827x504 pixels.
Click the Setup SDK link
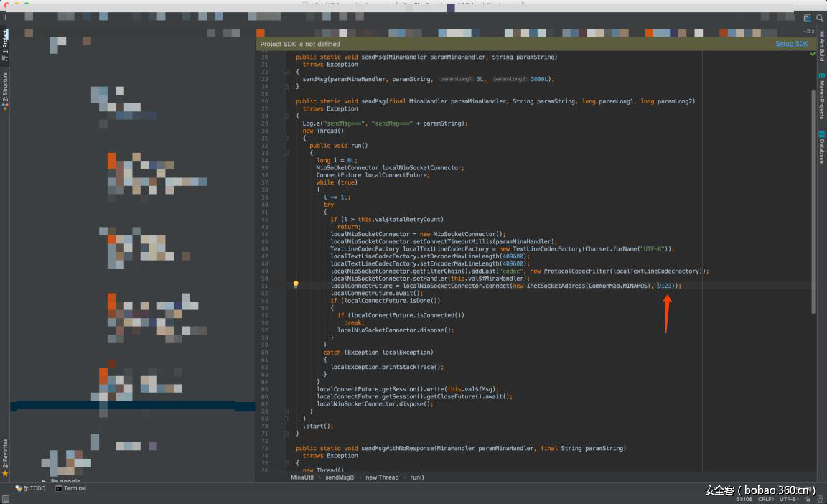[791, 44]
